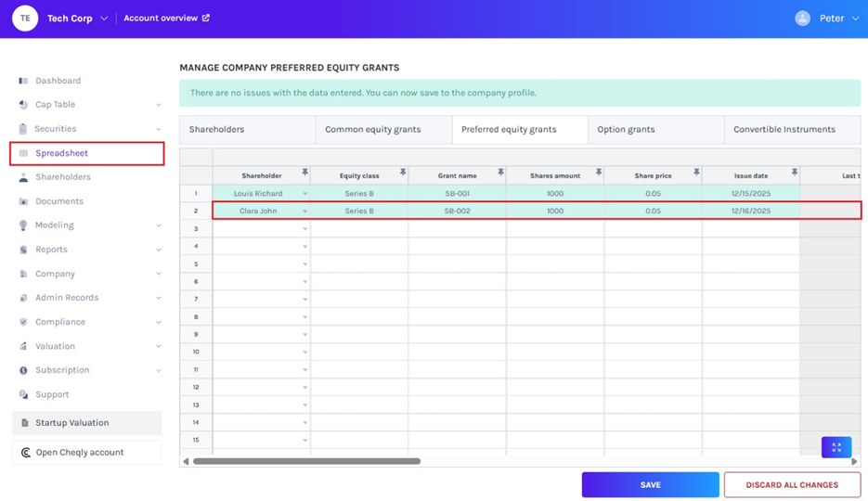
Task: Open the Peter user menu chevron
Action: click(855, 19)
